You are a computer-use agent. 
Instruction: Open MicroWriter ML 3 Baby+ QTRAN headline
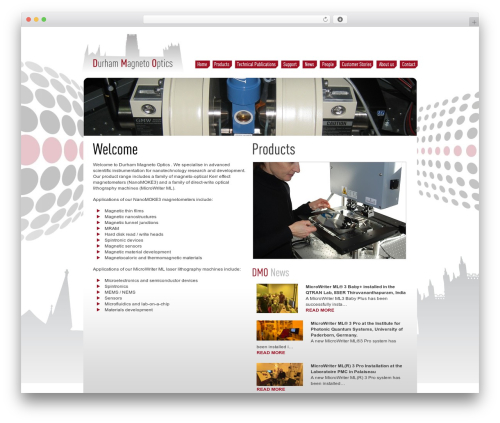(355, 289)
